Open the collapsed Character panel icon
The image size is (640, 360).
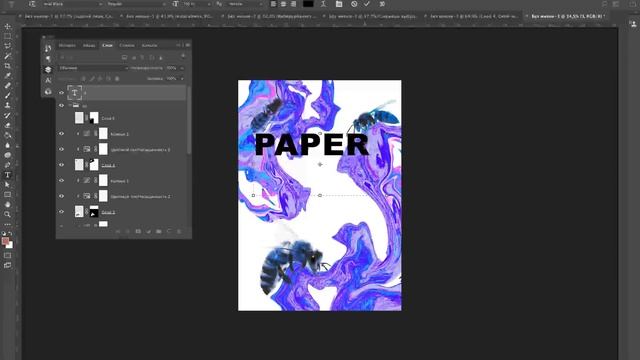point(48,80)
